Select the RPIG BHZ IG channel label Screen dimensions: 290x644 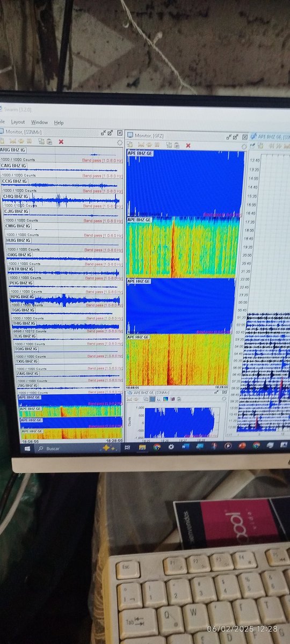coord(23,297)
